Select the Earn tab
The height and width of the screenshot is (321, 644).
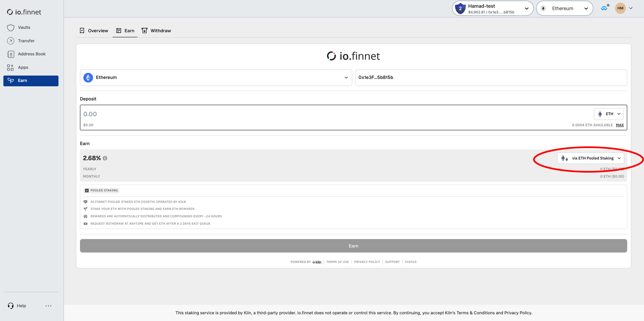[x=125, y=31]
